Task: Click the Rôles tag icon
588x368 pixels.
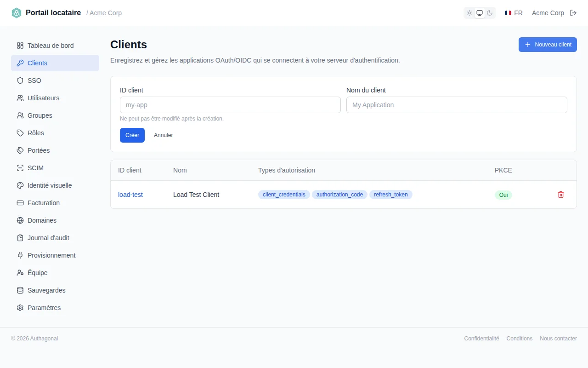Action: pyautogui.click(x=20, y=133)
